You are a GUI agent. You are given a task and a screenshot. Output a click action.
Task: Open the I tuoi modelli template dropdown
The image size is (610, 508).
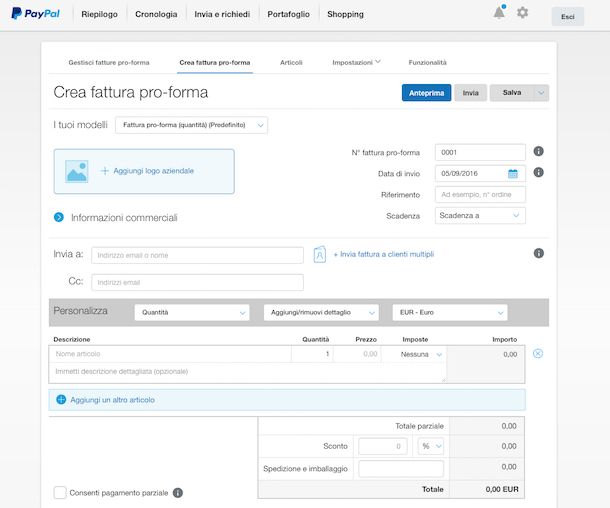point(192,125)
